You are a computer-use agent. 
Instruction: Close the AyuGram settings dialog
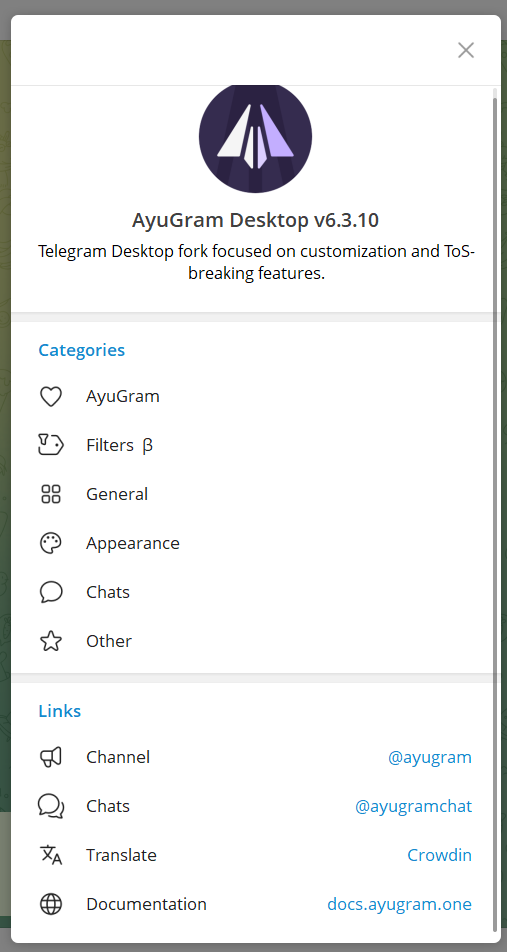pyautogui.click(x=466, y=50)
